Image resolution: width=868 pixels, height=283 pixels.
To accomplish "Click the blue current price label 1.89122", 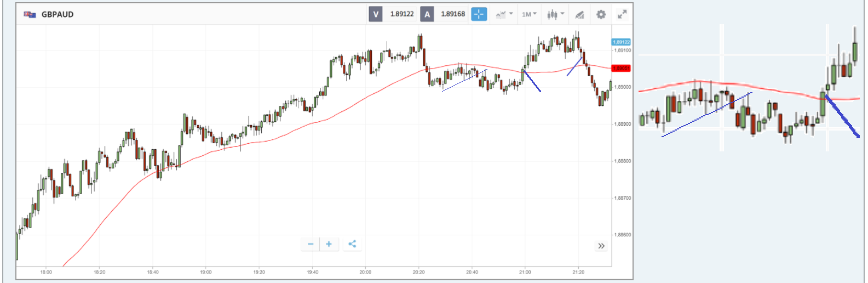I will coord(621,42).
